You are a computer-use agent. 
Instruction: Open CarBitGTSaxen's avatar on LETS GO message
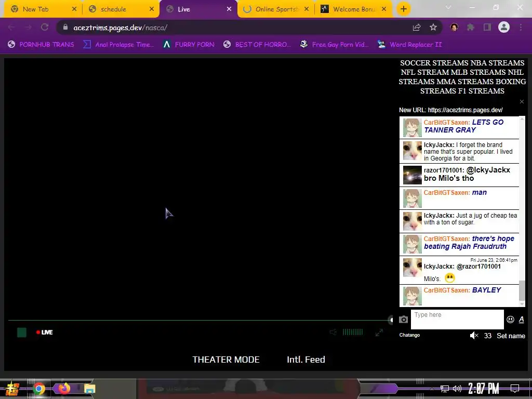coord(412,128)
